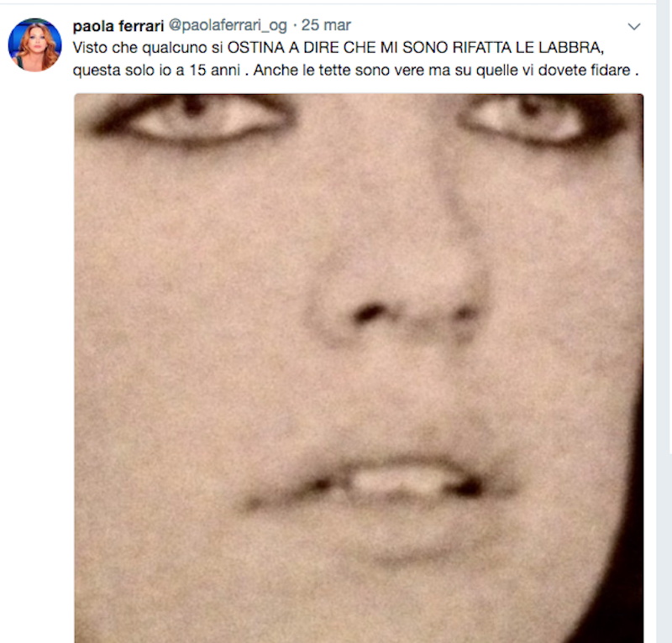This screenshot has height=643, width=672.
Task: Select the tweet text starting 'Visto che qualcuno'
Action: [x=355, y=59]
